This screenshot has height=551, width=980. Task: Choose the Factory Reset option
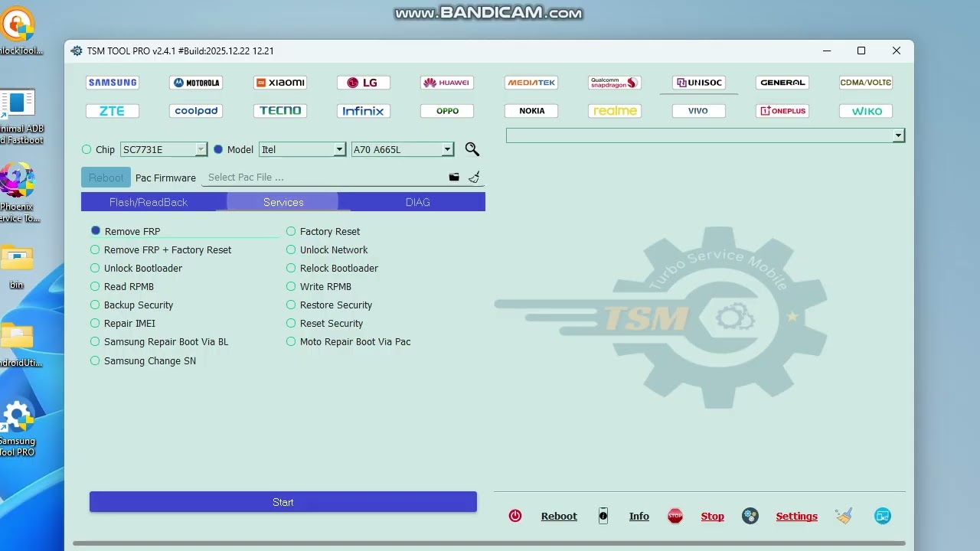coord(323,231)
